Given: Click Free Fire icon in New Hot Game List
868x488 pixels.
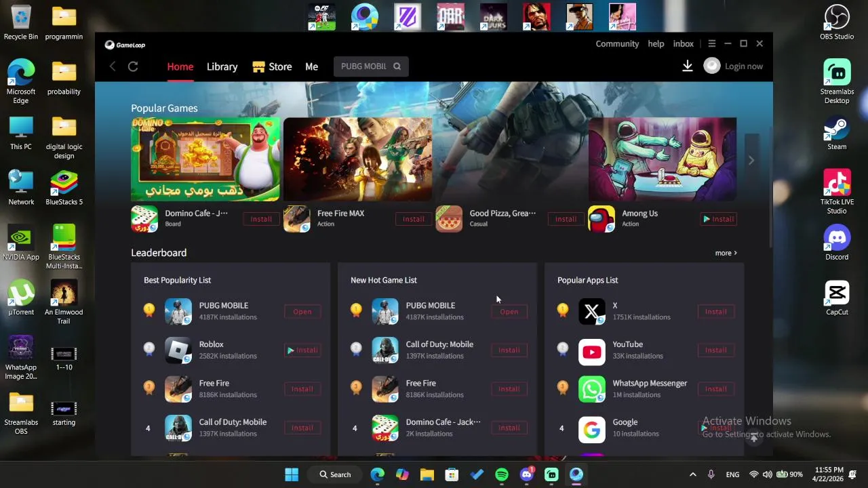Looking at the screenshot, I should click(385, 389).
